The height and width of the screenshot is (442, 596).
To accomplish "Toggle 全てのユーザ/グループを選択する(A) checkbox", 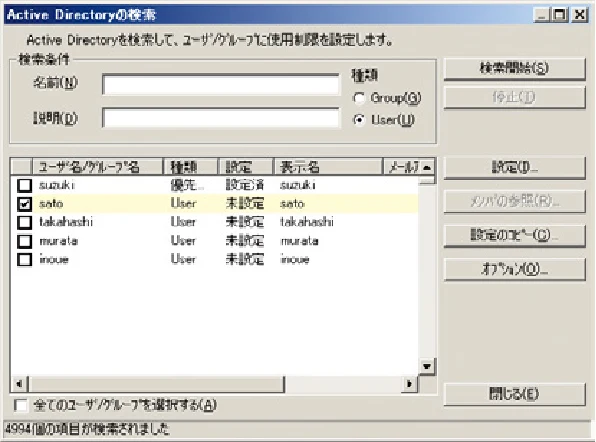I will 21,405.
